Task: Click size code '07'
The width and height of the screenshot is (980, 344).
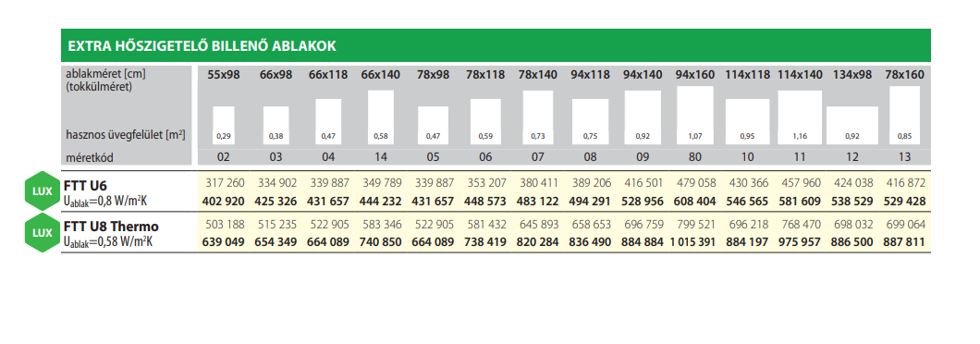Action: (538, 157)
